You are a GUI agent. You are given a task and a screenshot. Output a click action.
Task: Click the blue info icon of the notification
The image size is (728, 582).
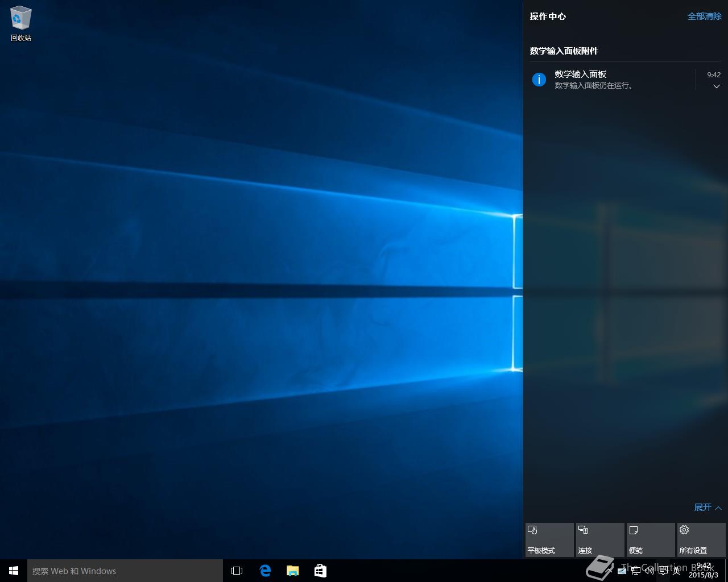click(x=539, y=80)
